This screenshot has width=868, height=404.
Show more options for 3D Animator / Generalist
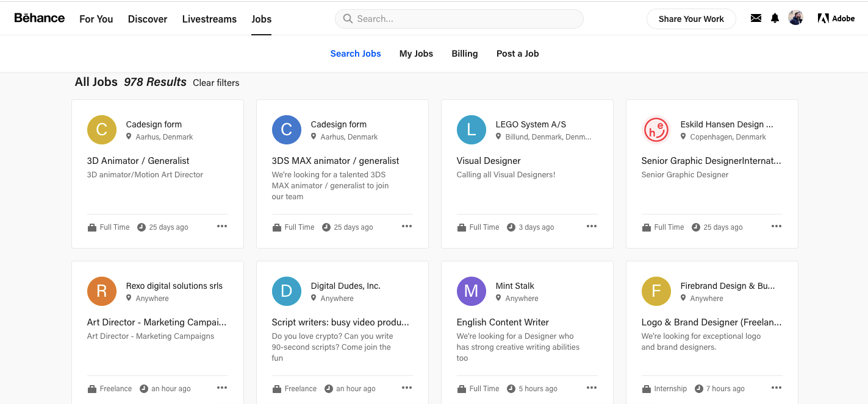221,226
